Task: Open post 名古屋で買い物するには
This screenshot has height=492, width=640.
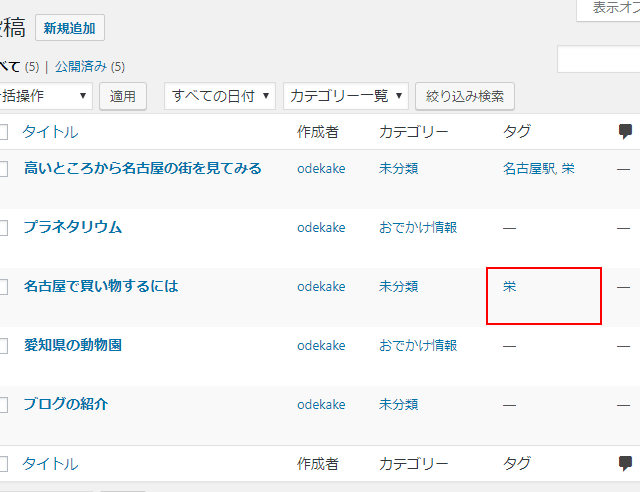Action: [101, 286]
